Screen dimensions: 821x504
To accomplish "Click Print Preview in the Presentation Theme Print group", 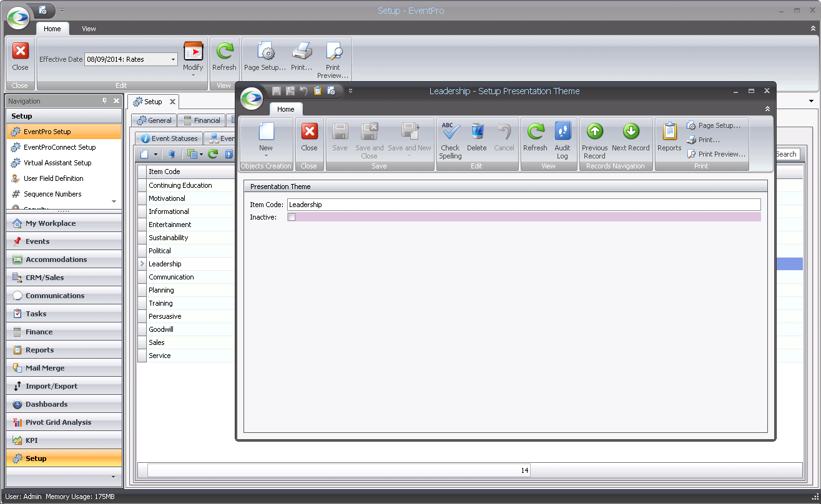I will pos(716,154).
